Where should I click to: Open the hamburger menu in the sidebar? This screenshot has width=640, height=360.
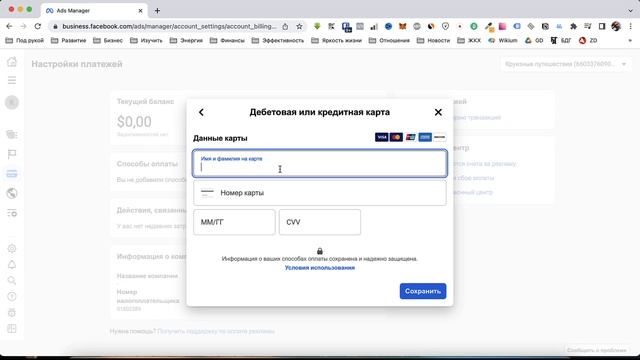[x=12, y=80]
